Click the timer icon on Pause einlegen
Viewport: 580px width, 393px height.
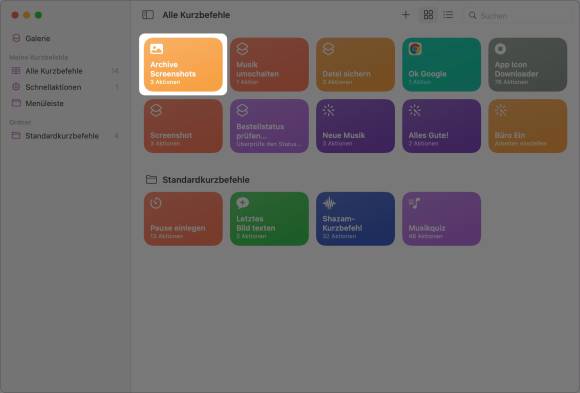[x=156, y=203]
